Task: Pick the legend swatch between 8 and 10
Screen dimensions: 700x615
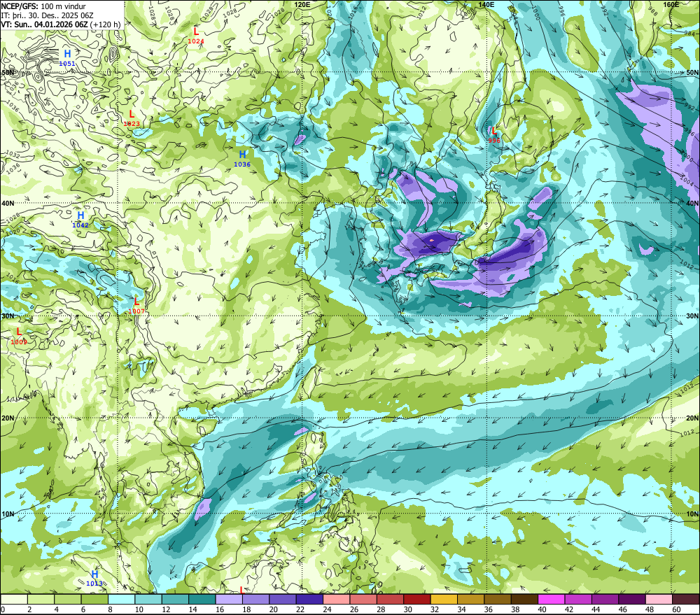Action: click(121, 599)
